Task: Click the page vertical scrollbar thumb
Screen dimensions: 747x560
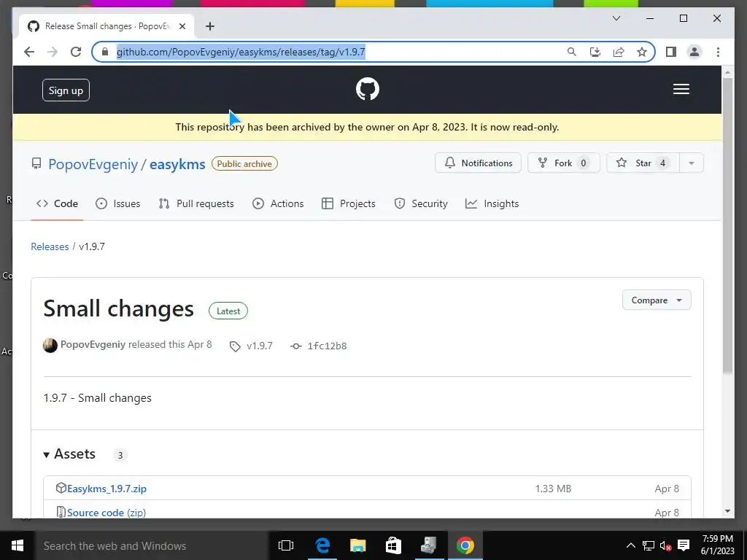Action: (727, 225)
